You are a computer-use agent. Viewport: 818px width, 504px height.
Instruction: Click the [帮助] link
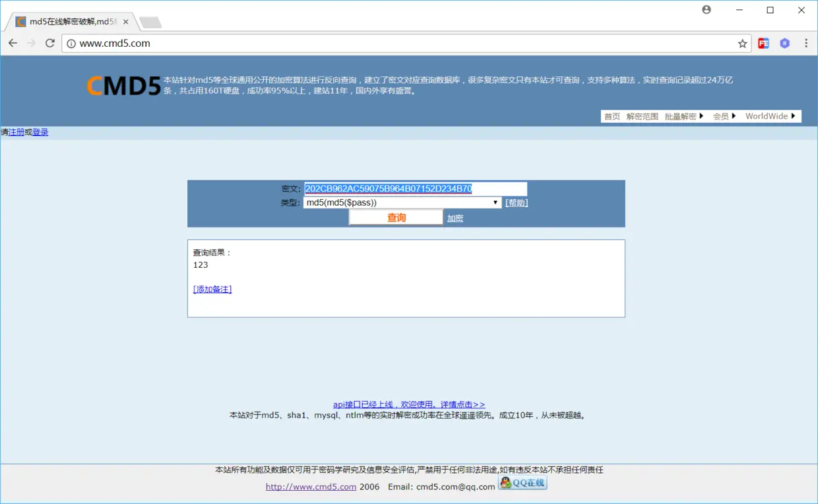click(517, 203)
